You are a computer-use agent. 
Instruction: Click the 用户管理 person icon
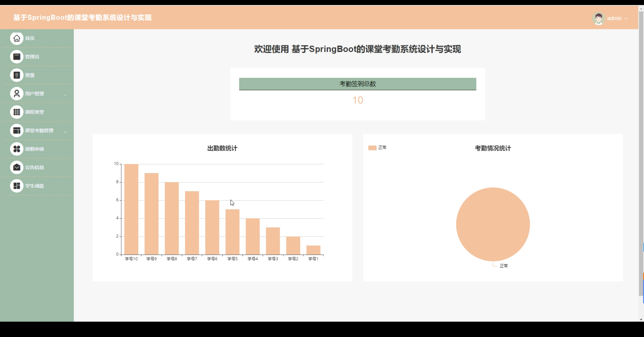pos(17,94)
